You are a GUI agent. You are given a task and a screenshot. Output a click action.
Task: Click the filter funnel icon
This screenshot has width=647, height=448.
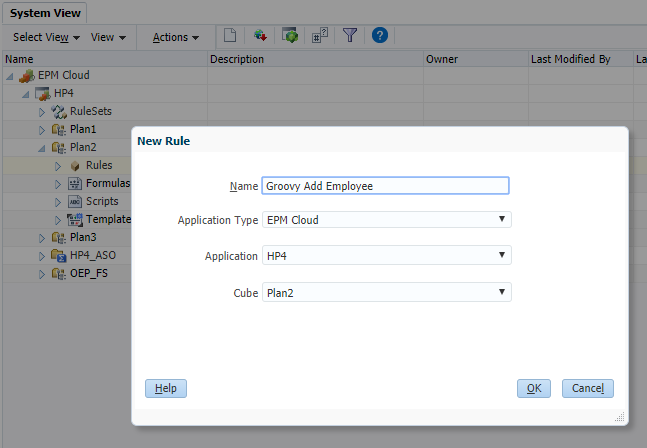[x=350, y=36]
